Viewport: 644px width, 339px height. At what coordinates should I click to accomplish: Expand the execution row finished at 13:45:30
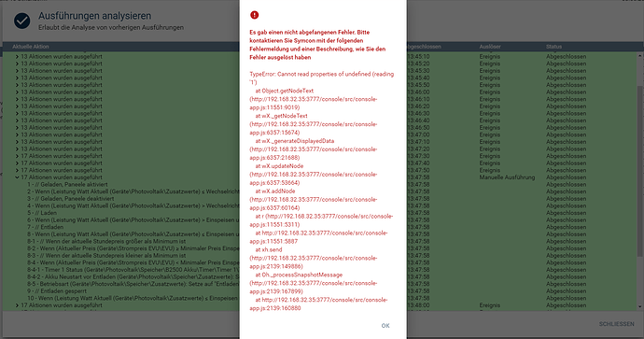click(17, 71)
